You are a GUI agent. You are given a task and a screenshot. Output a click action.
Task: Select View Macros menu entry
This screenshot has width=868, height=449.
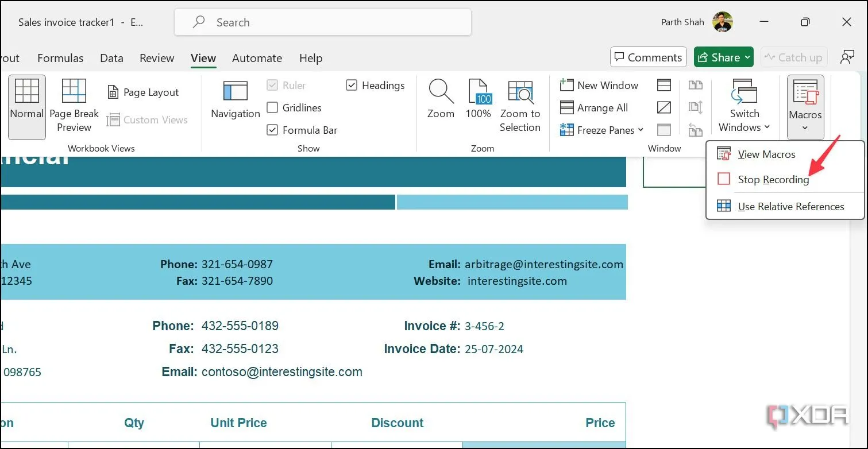pyautogui.click(x=766, y=154)
